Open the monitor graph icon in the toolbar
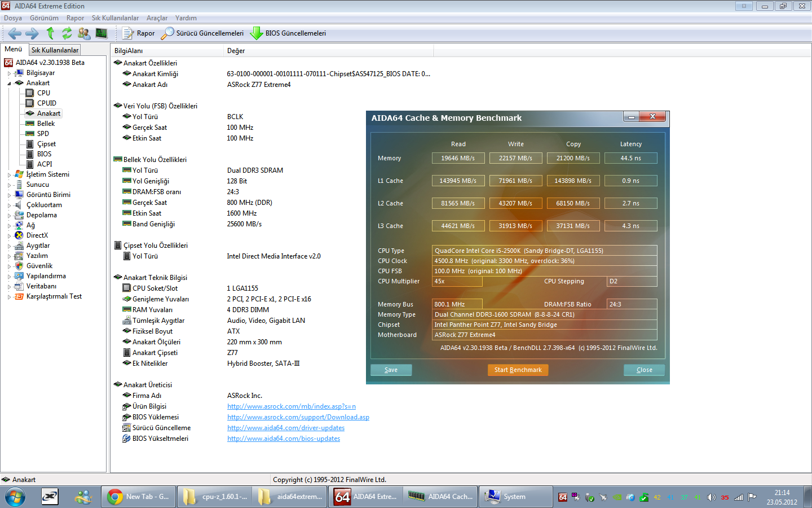The height and width of the screenshot is (508, 812). coord(101,33)
